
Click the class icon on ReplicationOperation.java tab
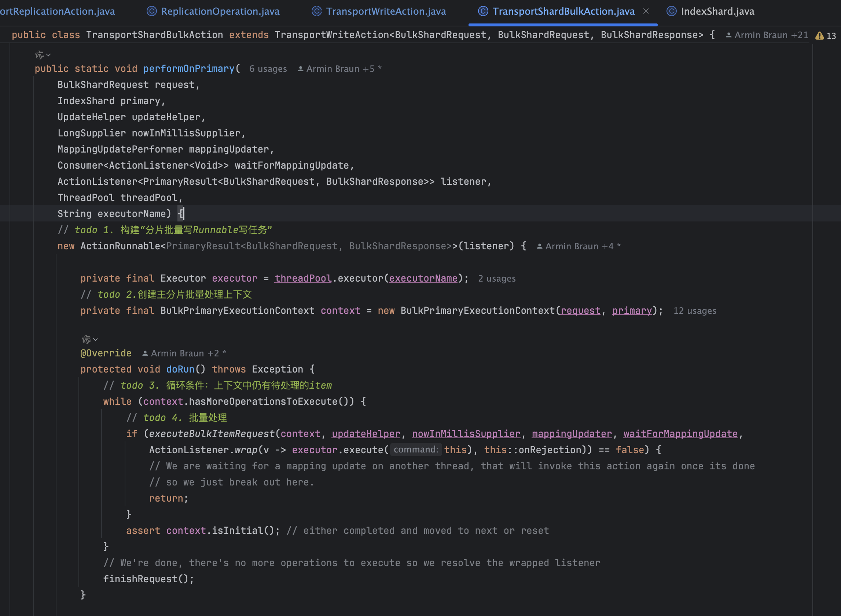coord(152,11)
